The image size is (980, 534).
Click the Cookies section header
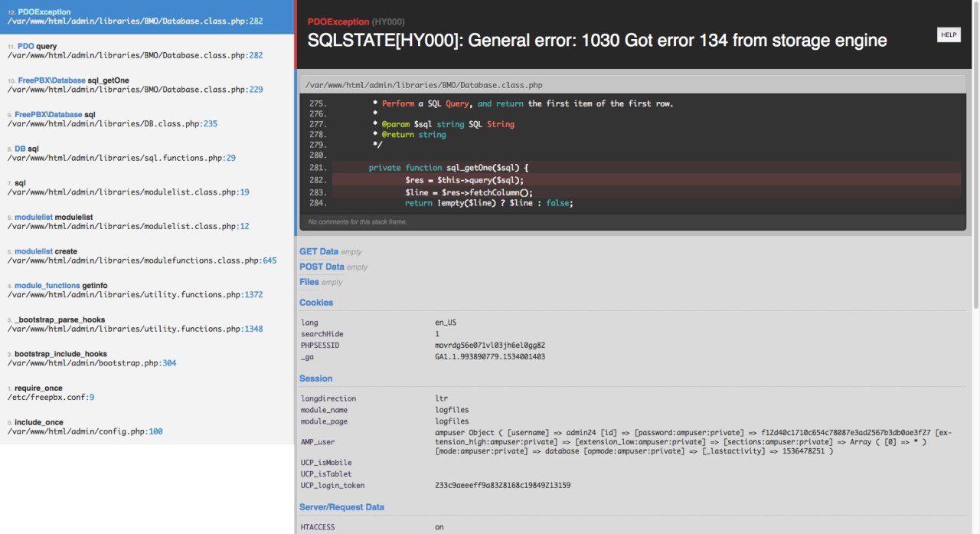[x=316, y=302]
